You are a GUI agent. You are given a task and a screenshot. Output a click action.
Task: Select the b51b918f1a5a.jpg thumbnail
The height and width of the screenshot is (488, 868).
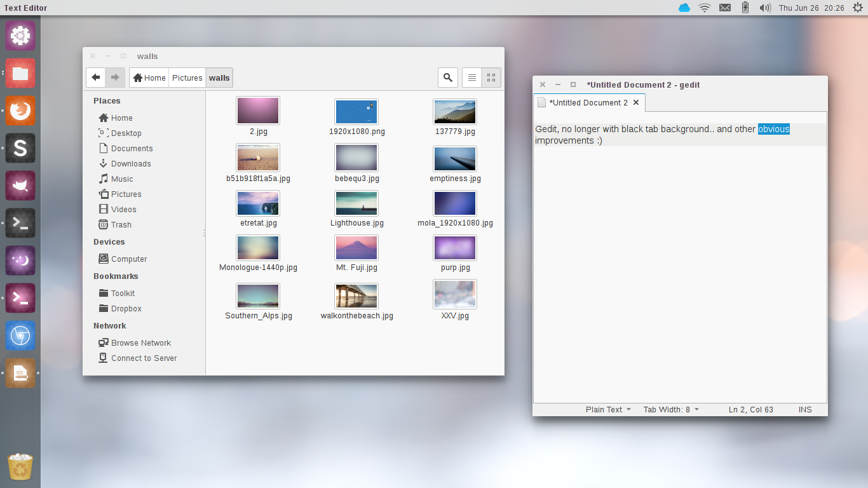pyautogui.click(x=258, y=158)
